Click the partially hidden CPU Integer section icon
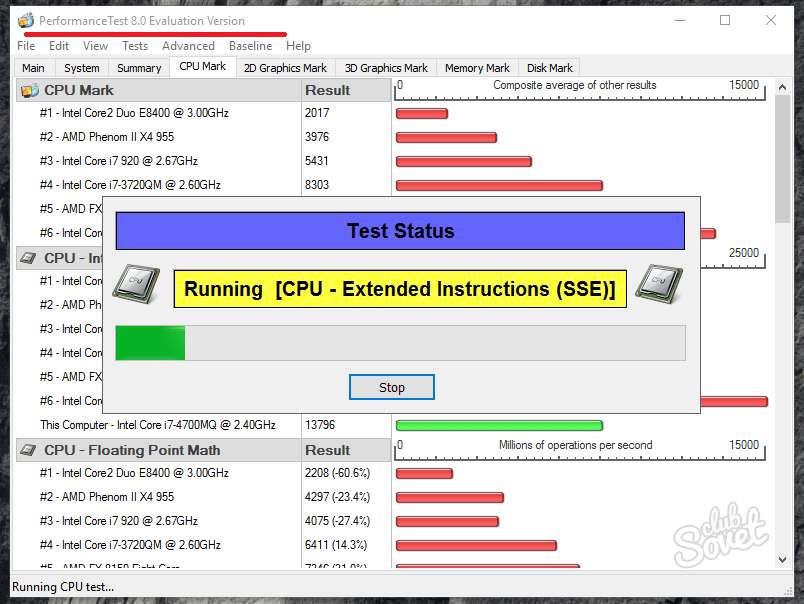Image resolution: width=804 pixels, height=604 pixels. point(28,258)
